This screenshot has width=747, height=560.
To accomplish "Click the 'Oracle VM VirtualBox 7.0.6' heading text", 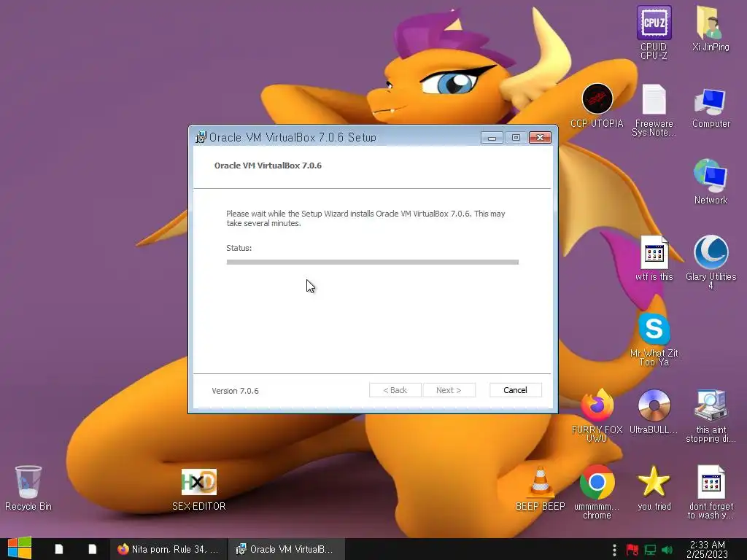I will [x=268, y=166].
